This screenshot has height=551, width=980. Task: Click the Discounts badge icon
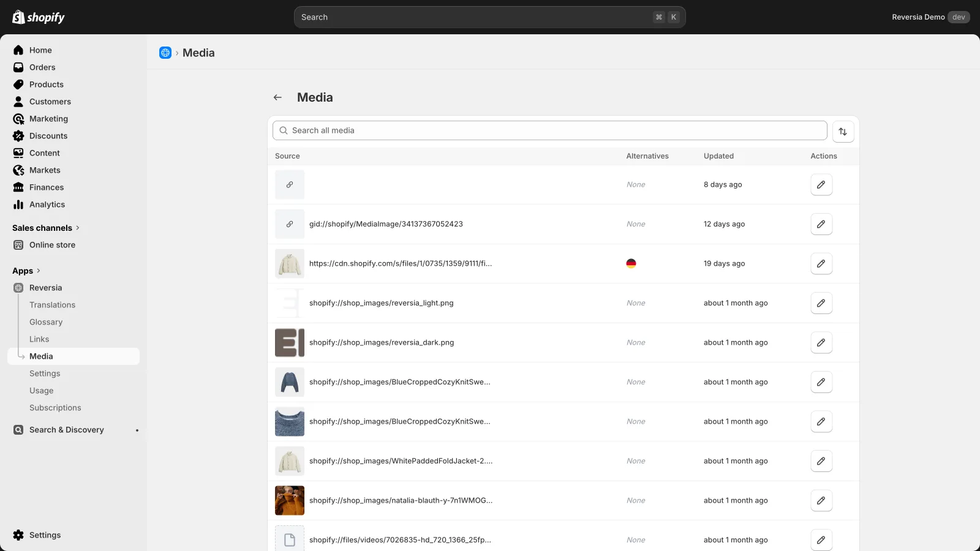coord(18,136)
